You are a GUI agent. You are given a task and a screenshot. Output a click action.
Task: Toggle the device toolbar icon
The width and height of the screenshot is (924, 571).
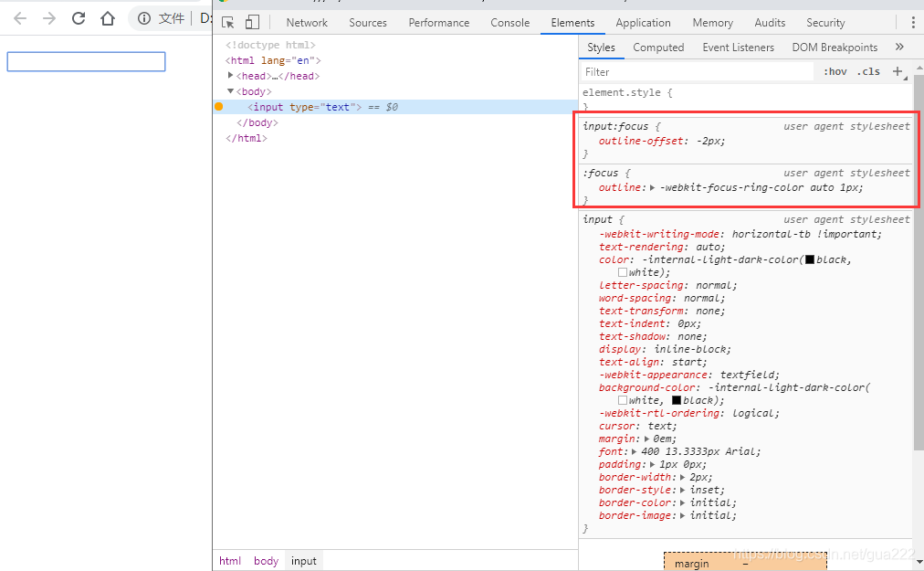pyautogui.click(x=252, y=23)
